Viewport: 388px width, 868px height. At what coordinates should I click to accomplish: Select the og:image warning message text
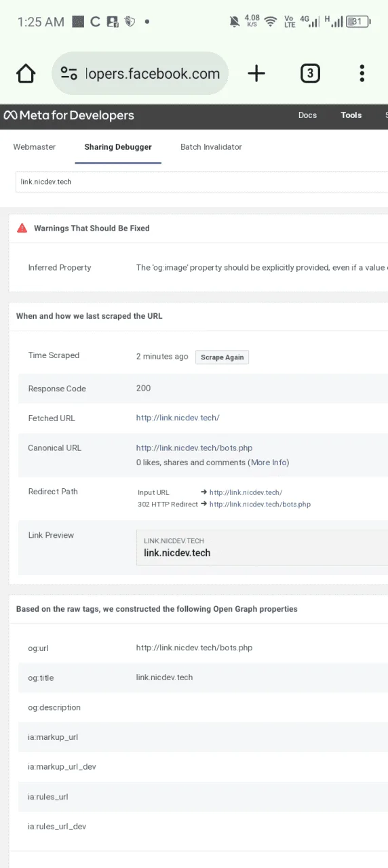pos(262,268)
